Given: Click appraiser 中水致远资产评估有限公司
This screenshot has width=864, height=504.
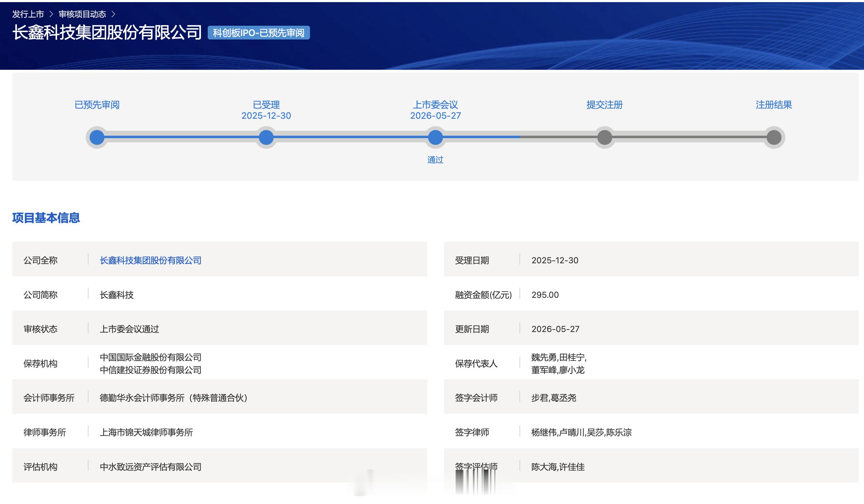Looking at the screenshot, I should (x=151, y=467).
